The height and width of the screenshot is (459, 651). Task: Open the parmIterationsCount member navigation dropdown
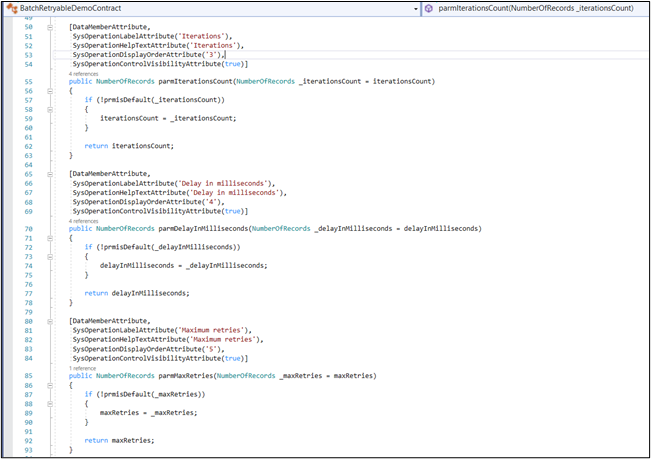coord(536,8)
